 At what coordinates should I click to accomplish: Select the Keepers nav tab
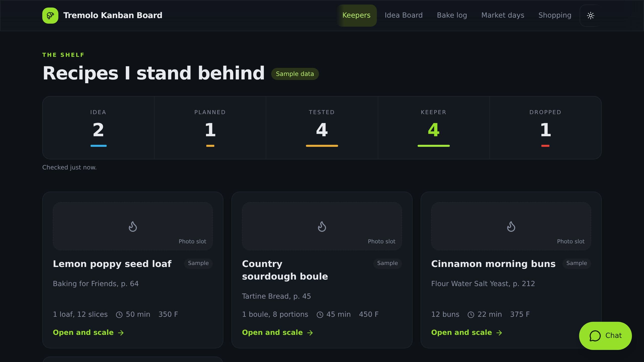(x=356, y=15)
